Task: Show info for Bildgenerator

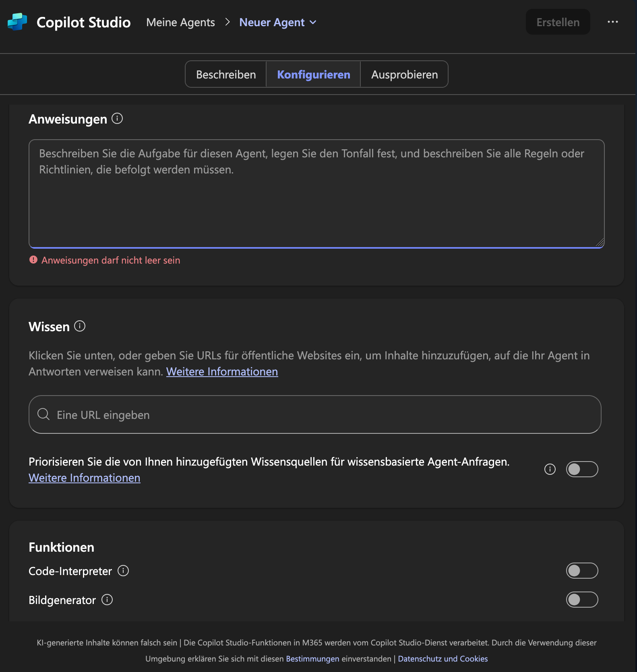Action: pos(107,600)
